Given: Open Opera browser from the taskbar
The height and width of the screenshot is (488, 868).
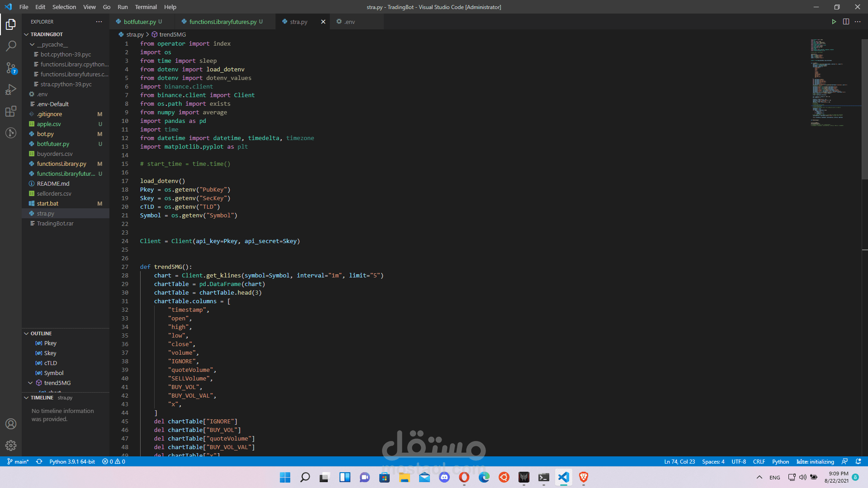Looking at the screenshot, I should coord(464,477).
